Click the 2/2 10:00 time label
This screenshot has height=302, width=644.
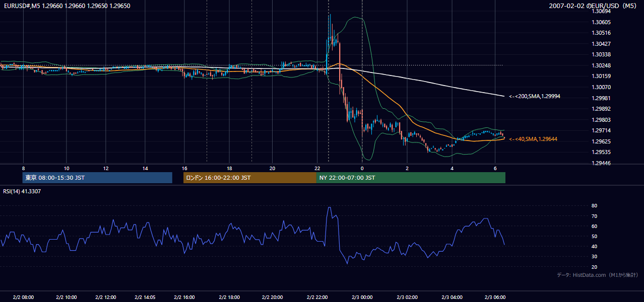(x=67, y=297)
